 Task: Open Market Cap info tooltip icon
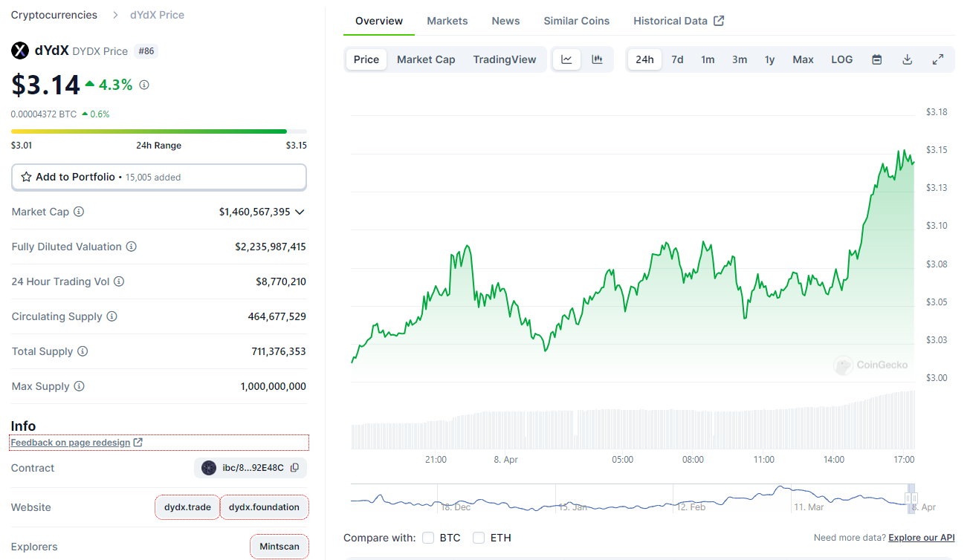(x=79, y=212)
